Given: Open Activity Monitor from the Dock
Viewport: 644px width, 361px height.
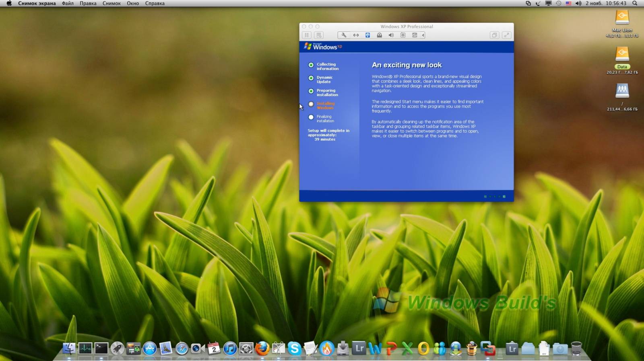Looking at the screenshot, I should (x=85, y=348).
